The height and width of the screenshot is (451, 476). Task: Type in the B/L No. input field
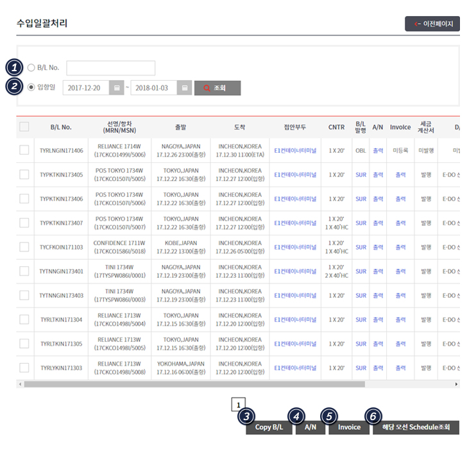tap(110, 68)
